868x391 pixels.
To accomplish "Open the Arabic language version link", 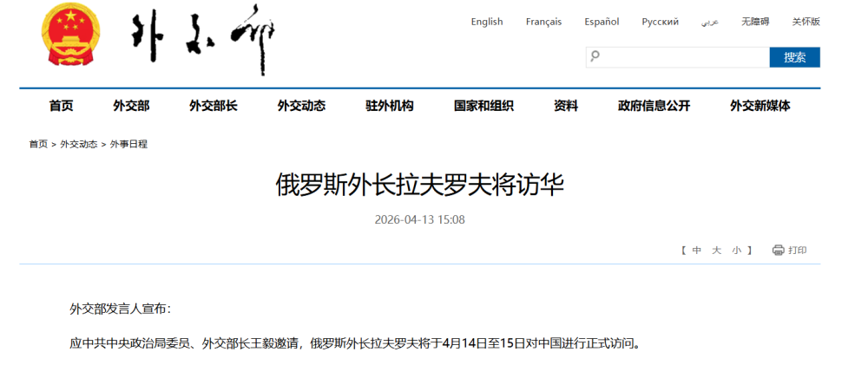I will click(710, 23).
